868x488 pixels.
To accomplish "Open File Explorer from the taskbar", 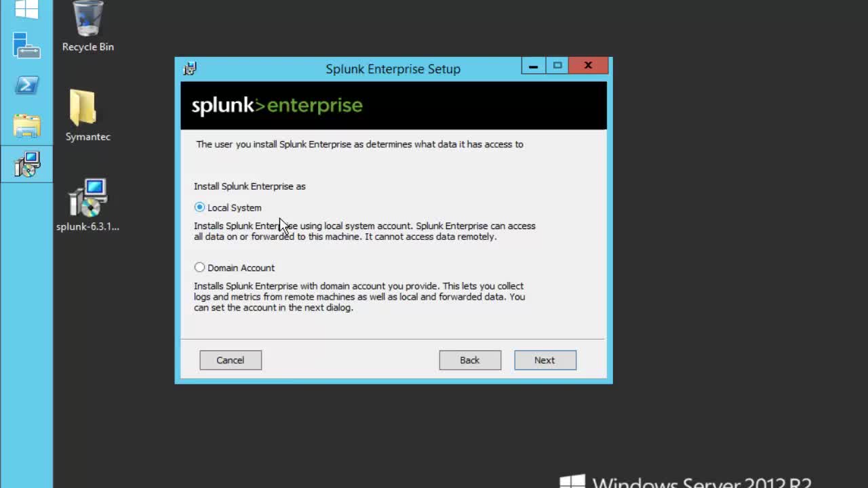I will point(26,125).
